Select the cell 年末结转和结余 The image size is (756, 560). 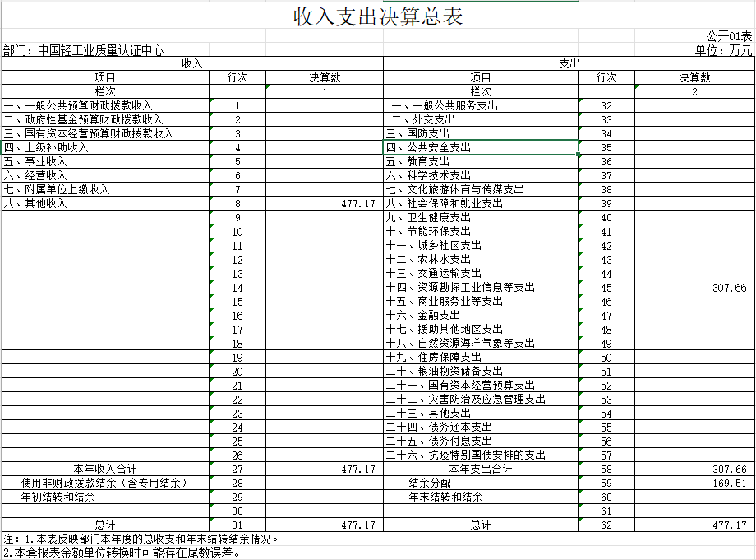pyautogui.click(x=481, y=497)
